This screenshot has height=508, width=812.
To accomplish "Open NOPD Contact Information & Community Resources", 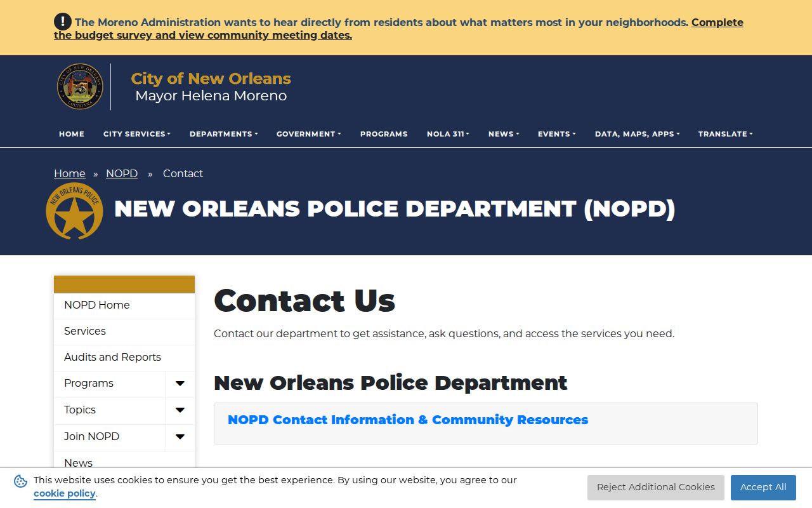I will [408, 420].
